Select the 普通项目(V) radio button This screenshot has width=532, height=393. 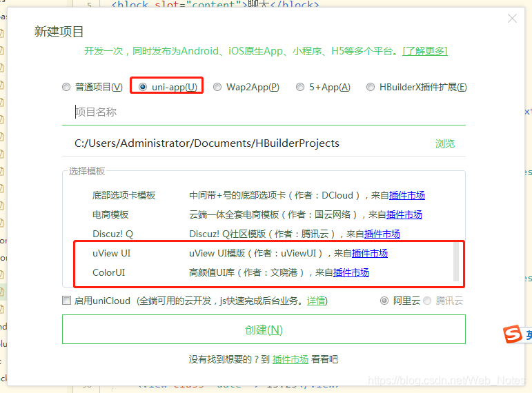[x=66, y=87]
